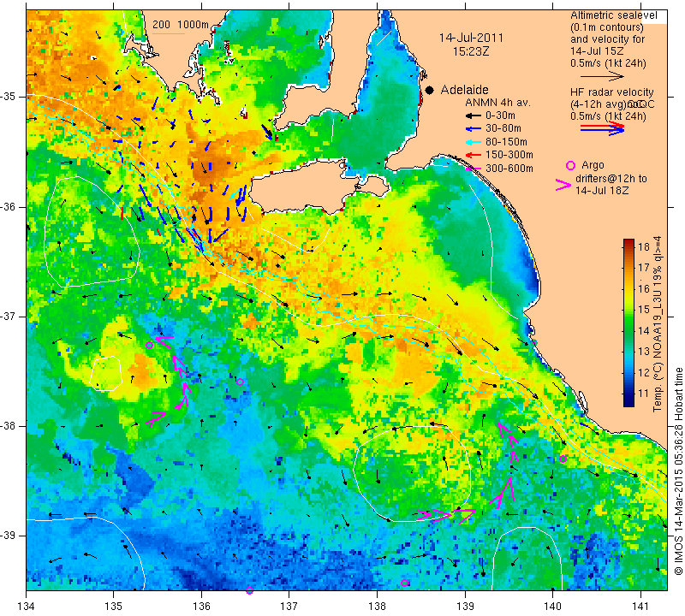
Task: Click the HF radar red-blue scale arrows
Action: [x=602, y=128]
